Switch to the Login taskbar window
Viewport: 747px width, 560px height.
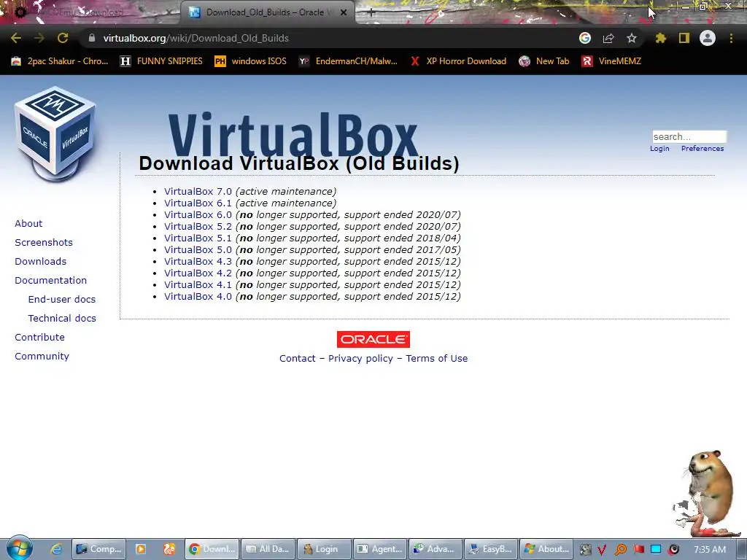coord(325,549)
